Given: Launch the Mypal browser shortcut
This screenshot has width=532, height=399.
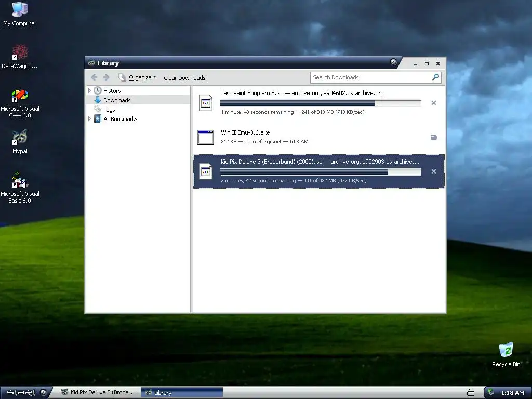Looking at the screenshot, I should (x=20, y=142).
